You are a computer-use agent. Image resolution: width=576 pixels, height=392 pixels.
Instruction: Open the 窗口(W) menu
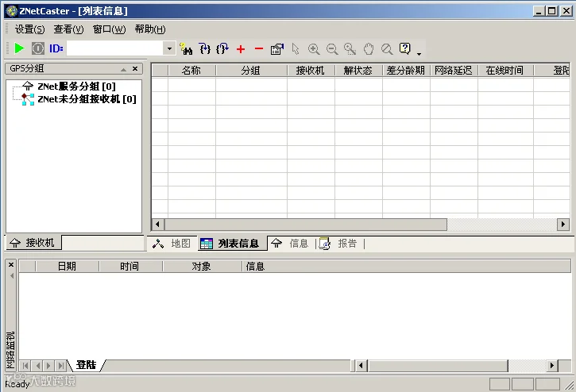click(110, 29)
